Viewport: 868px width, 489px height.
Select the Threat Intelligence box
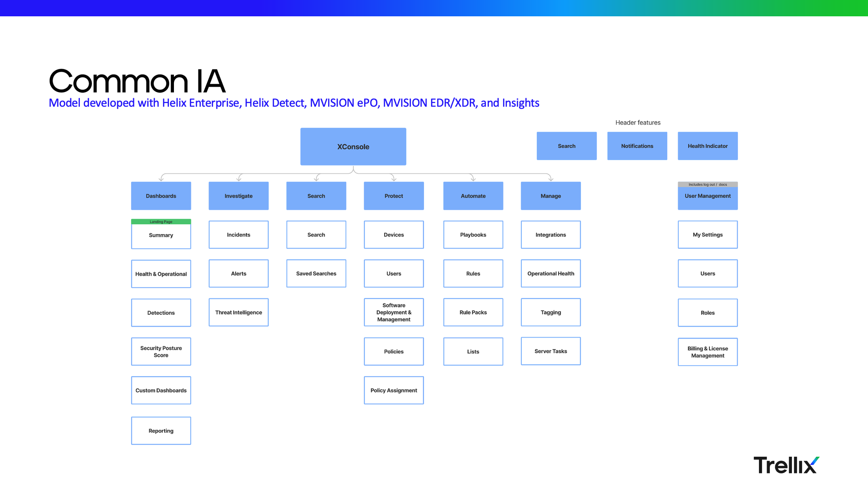pyautogui.click(x=238, y=312)
